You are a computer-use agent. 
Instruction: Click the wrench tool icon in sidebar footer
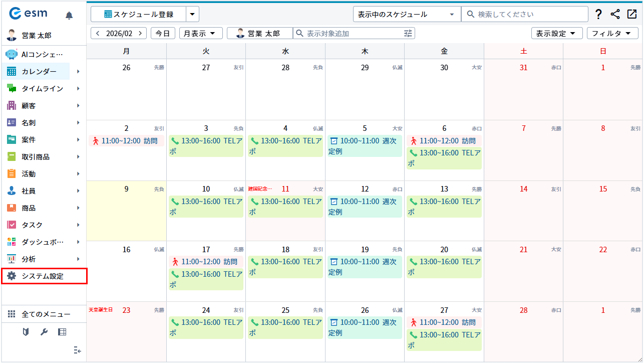pos(44,332)
